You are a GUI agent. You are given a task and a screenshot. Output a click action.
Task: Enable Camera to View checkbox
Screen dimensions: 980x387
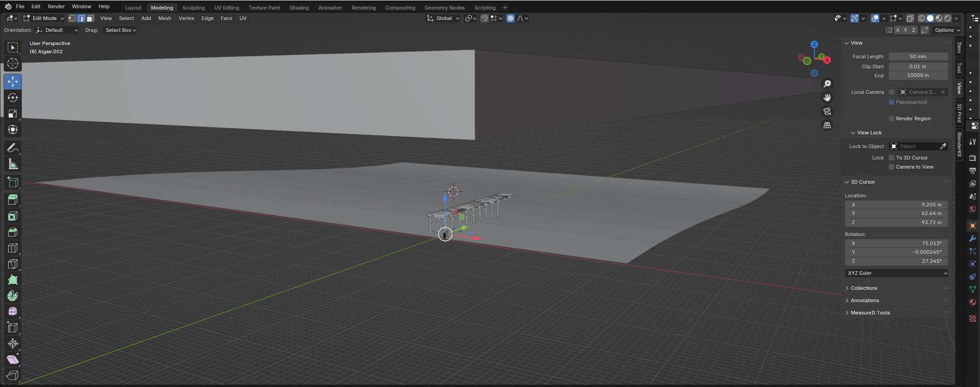point(891,167)
